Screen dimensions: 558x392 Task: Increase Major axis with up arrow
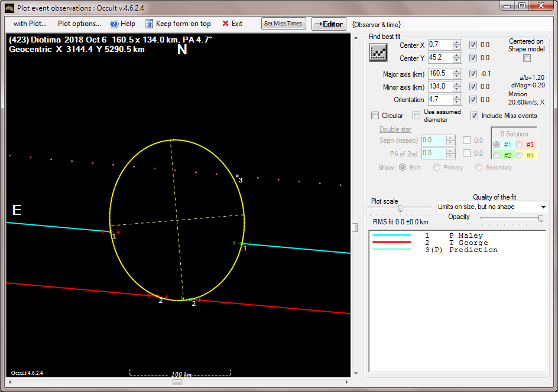click(x=457, y=71)
